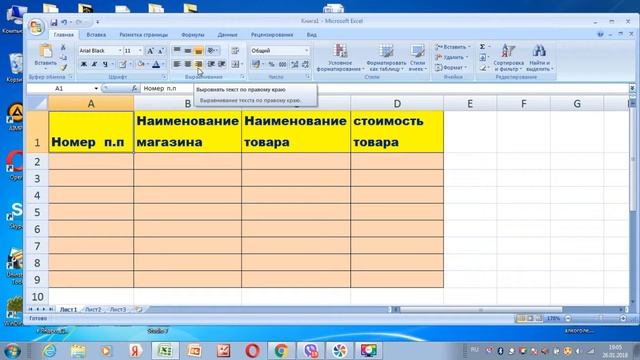640x360 pixels.
Task: Open the Merge & Center dropdown
Action: pyautogui.click(x=241, y=64)
